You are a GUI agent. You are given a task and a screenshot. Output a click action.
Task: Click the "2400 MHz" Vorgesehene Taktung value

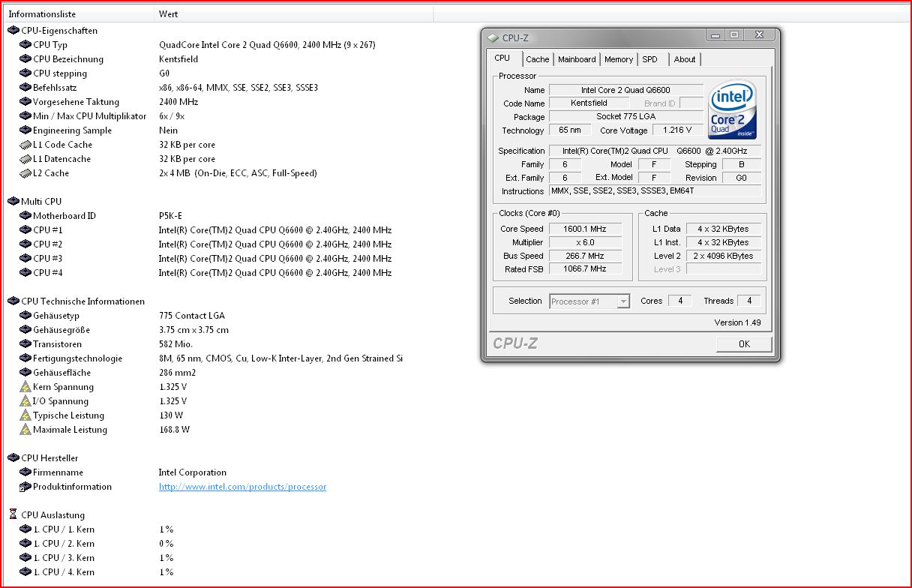pos(178,102)
